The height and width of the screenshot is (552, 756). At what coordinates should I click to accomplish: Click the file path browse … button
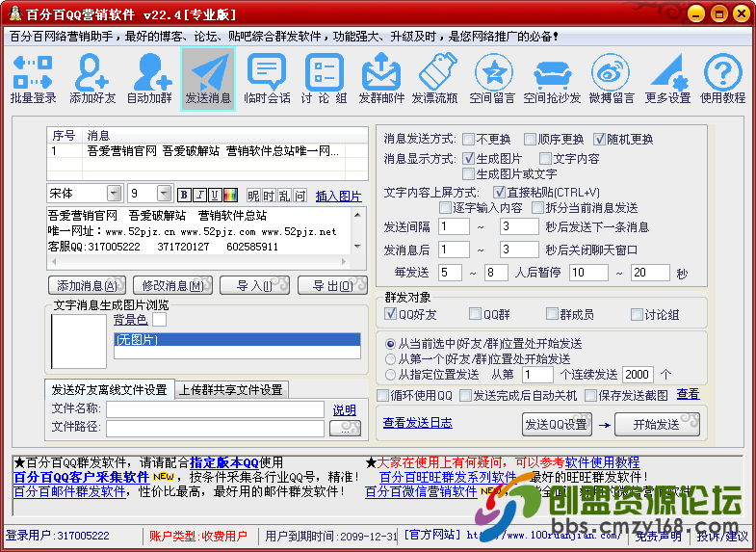tap(345, 428)
